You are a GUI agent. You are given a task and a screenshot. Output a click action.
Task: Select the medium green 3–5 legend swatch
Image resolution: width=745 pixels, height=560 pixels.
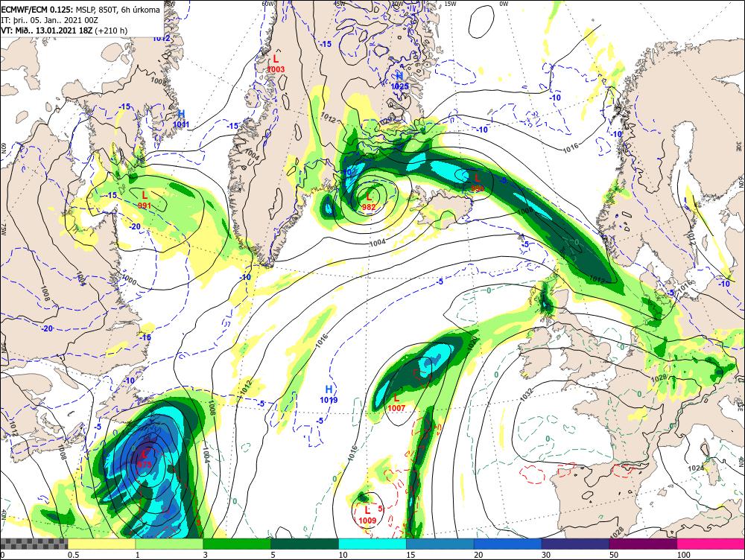[x=237, y=544]
